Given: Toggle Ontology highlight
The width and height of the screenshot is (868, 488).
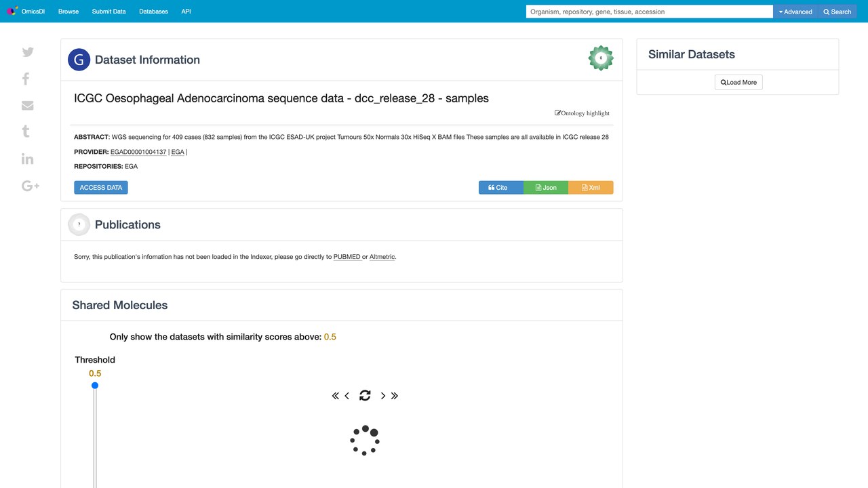Looking at the screenshot, I should [x=582, y=113].
